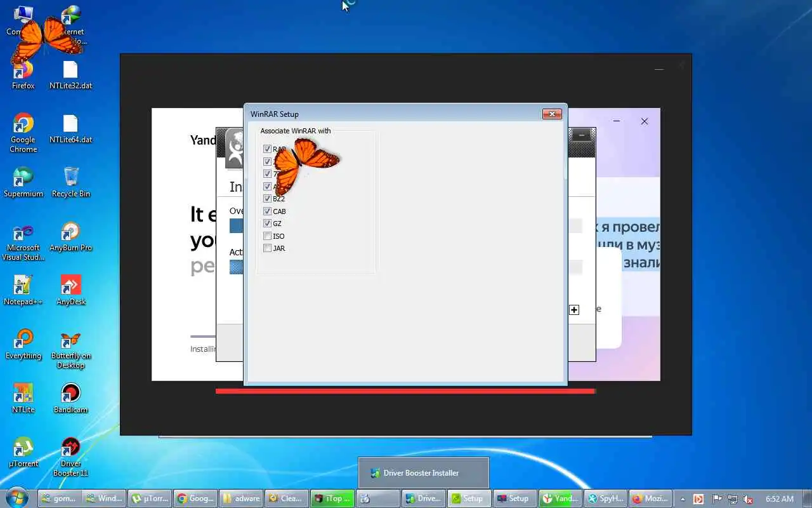812x508 pixels.
Task: Select the µTorrent desktop shortcut
Action: coord(23,453)
